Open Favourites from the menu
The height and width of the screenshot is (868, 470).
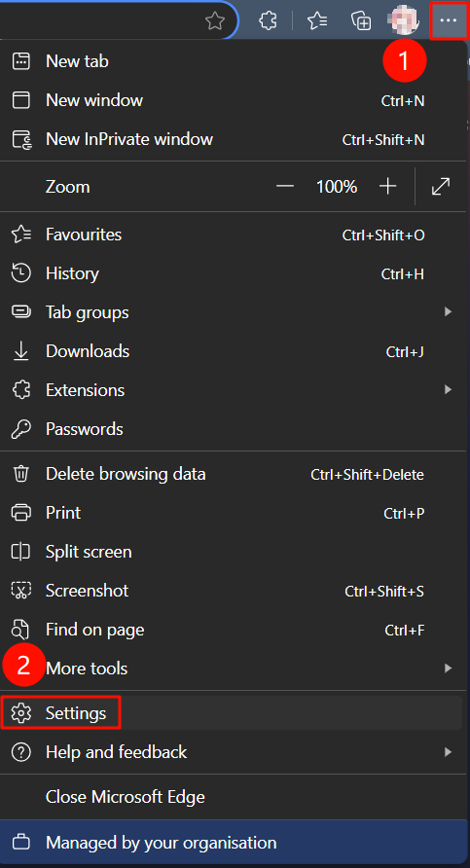pos(234,235)
